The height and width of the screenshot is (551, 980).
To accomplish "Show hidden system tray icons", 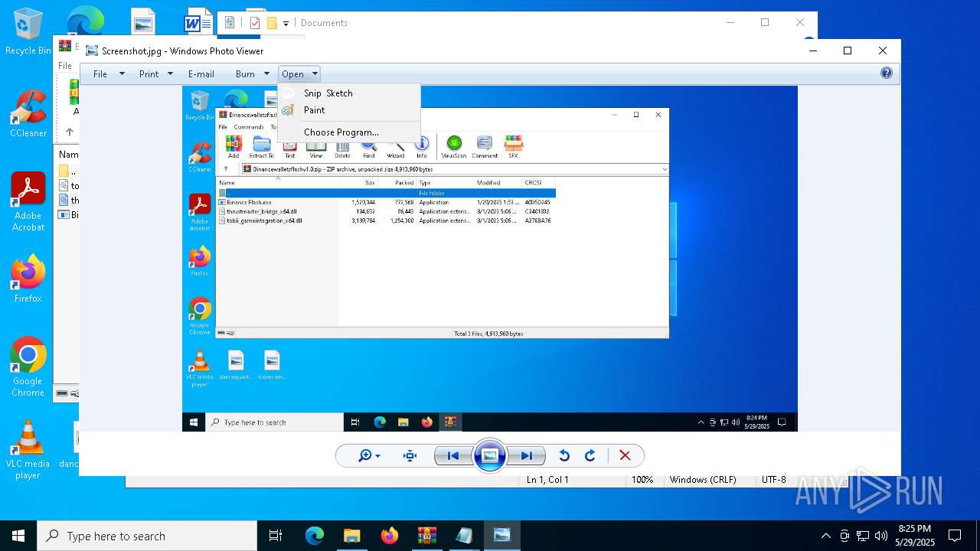I will [825, 536].
